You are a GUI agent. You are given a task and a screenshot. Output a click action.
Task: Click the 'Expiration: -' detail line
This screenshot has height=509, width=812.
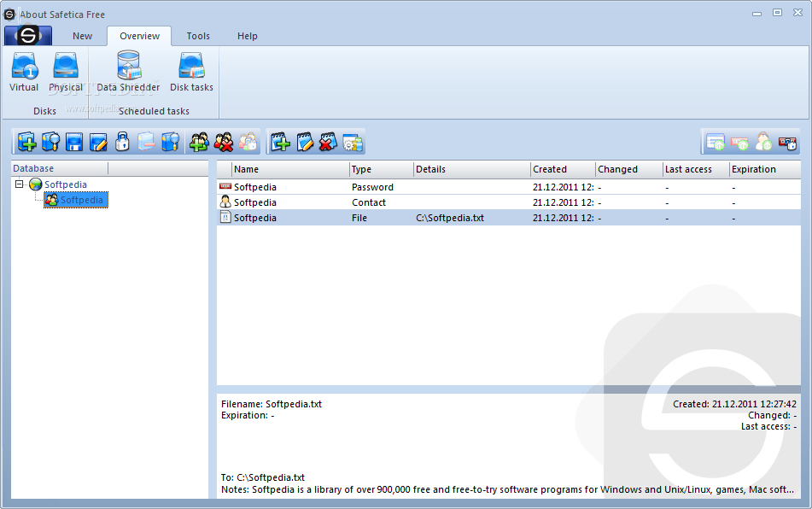[x=248, y=415]
